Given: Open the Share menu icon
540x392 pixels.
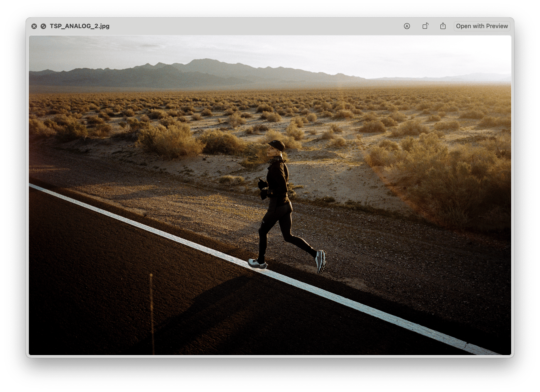Looking at the screenshot, I should pyautogui.click(x=443, y=26).
